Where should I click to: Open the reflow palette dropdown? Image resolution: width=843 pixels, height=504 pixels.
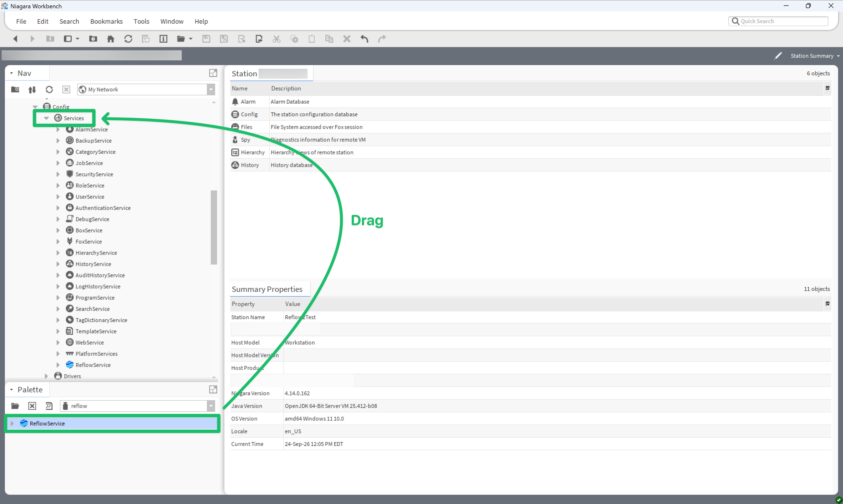(211, 406)
